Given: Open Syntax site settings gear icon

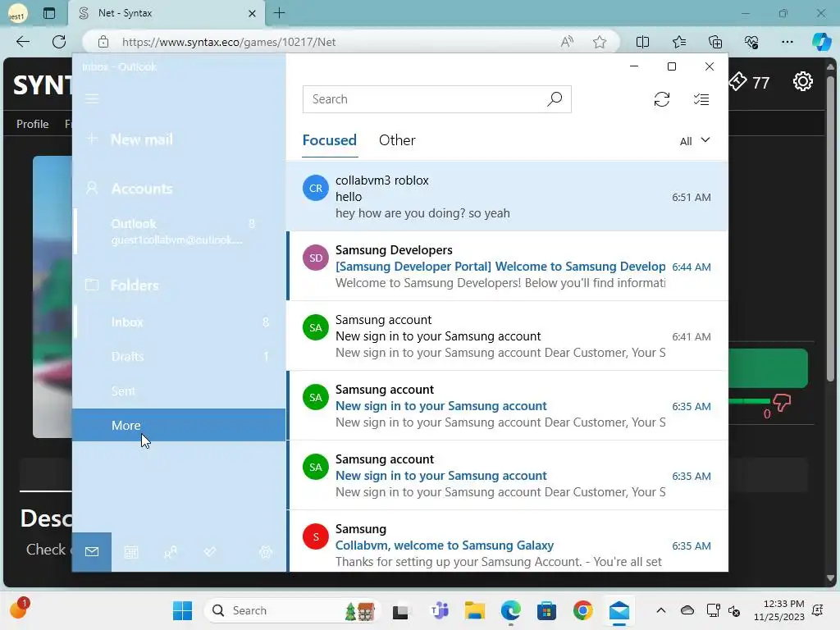Looking at the screenshot, I should [802, 81].
